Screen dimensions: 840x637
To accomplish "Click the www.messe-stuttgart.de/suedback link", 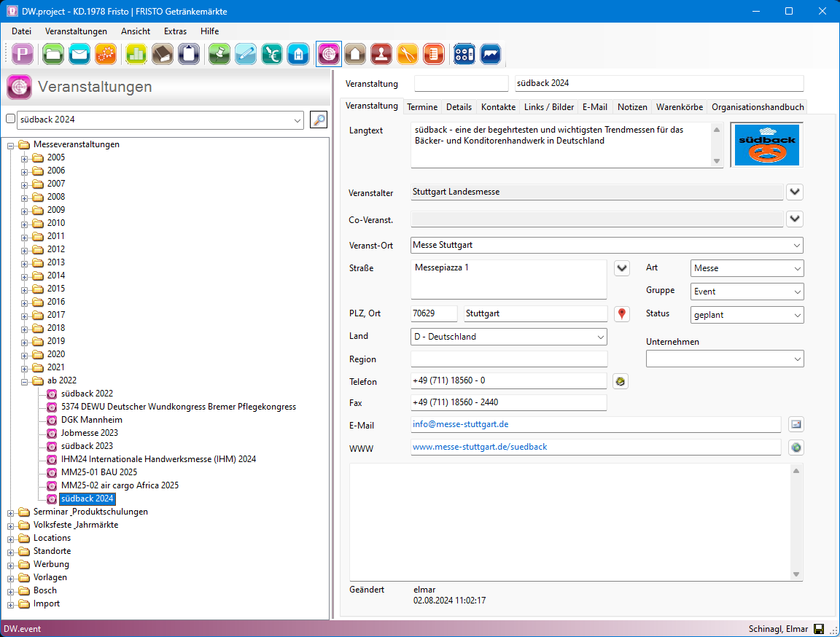I will 480,447.
